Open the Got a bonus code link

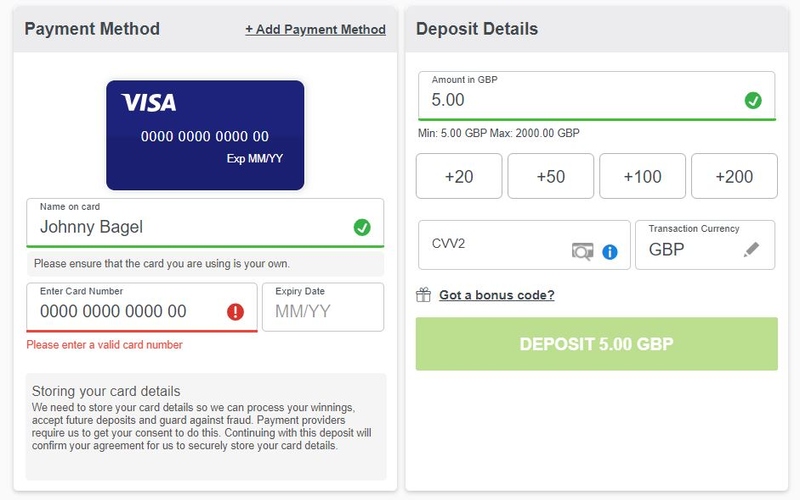tap(496, 295)
